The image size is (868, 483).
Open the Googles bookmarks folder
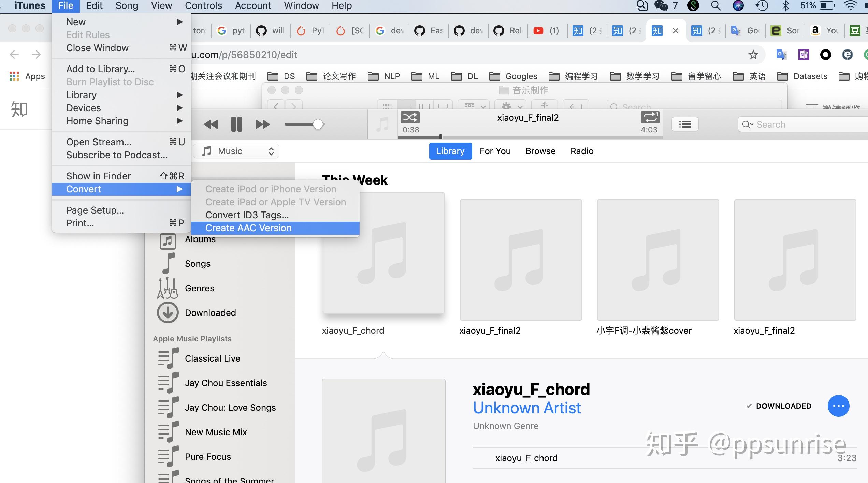[513, 76]
